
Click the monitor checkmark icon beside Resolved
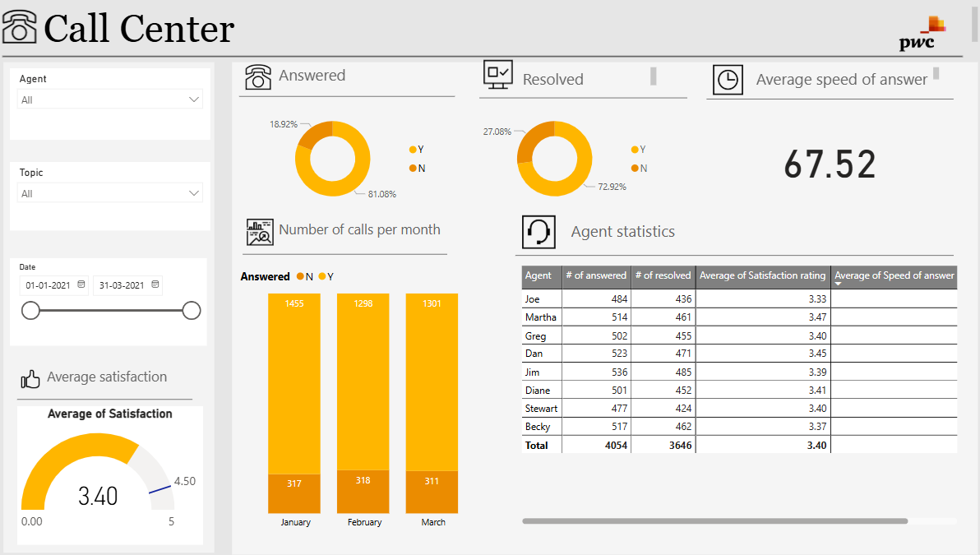(497, 75)
